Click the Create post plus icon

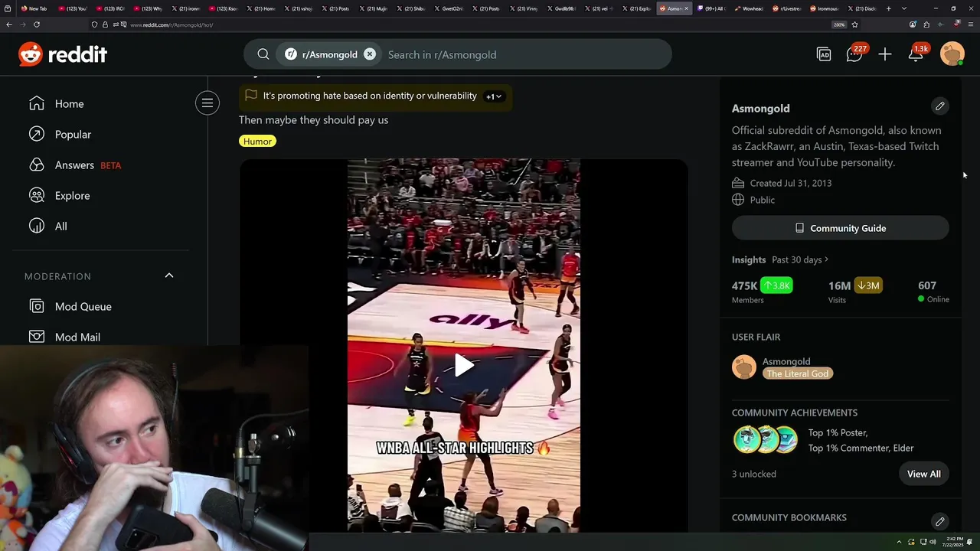click(885, 54)
